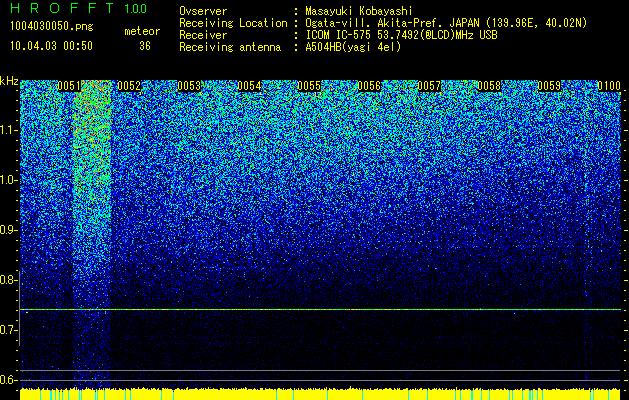Click the 0.9 kHz axis label

pyautogui.click(x=8, y=230)
